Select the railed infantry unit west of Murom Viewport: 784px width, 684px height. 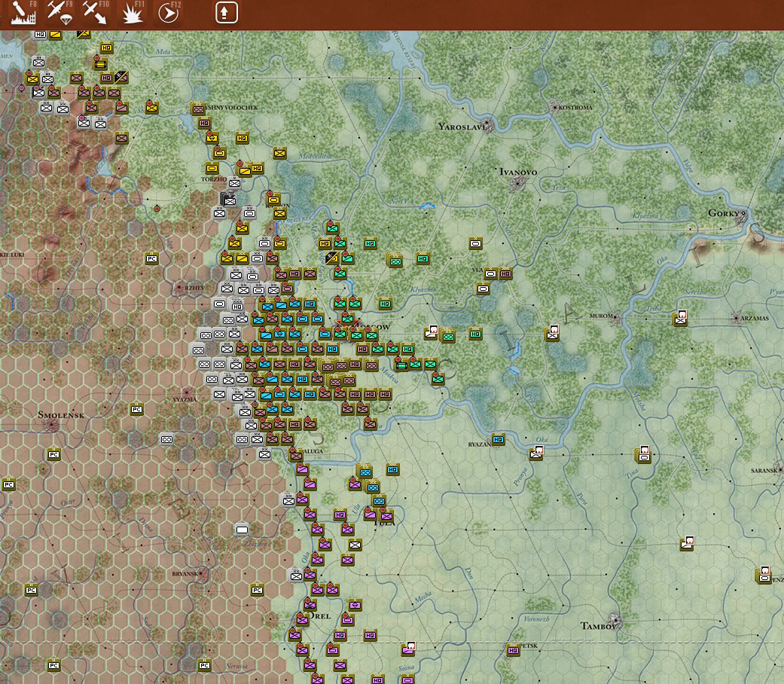point(553,334)
